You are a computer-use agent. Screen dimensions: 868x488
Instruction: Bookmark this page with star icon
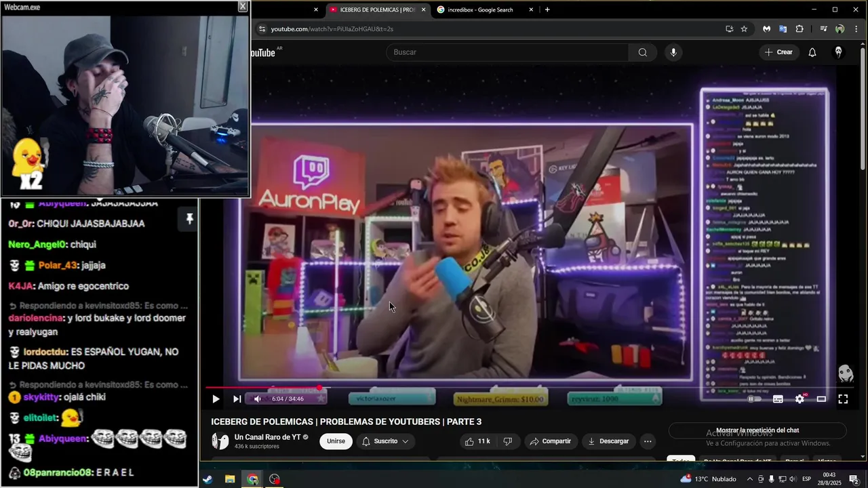coord(744,29)
